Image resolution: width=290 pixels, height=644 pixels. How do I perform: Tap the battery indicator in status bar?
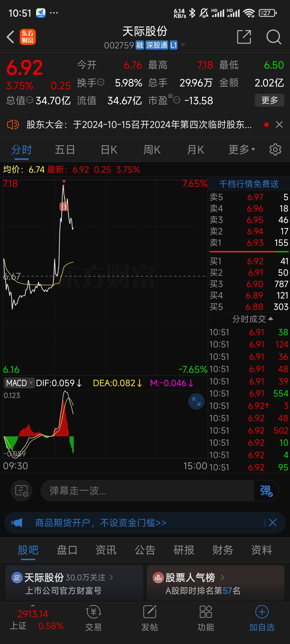click(267, 13)
